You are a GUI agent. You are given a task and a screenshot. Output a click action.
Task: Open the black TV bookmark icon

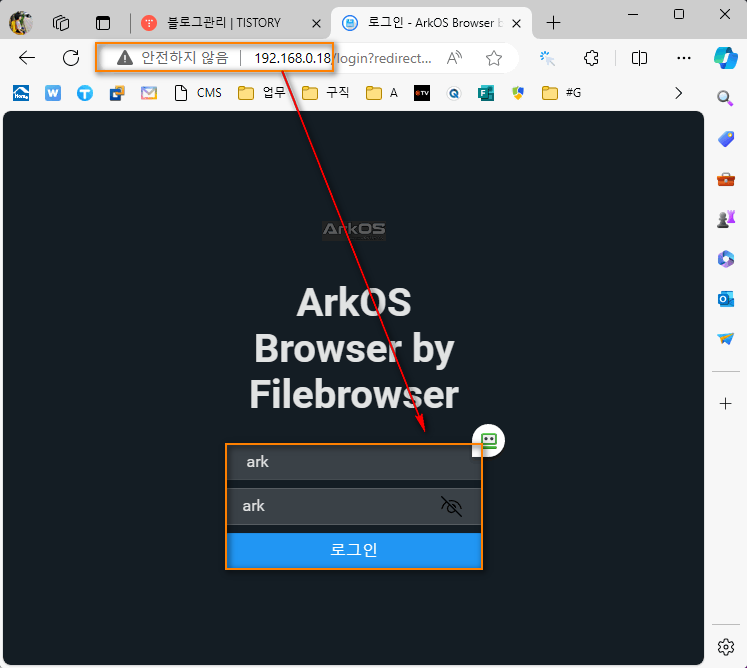(422, 93)
